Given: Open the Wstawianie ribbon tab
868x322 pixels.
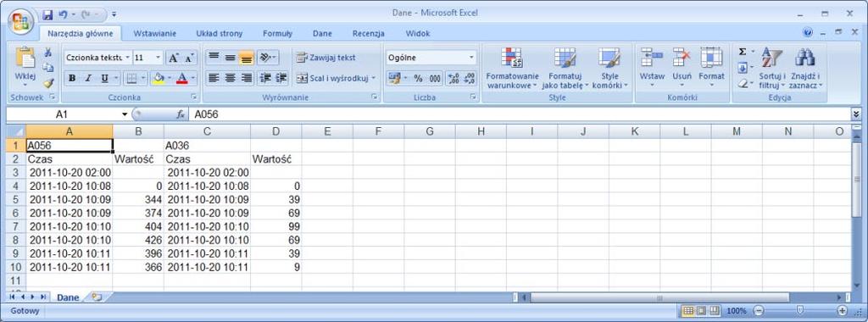Looking at the screenshot, I should (155, 34).
